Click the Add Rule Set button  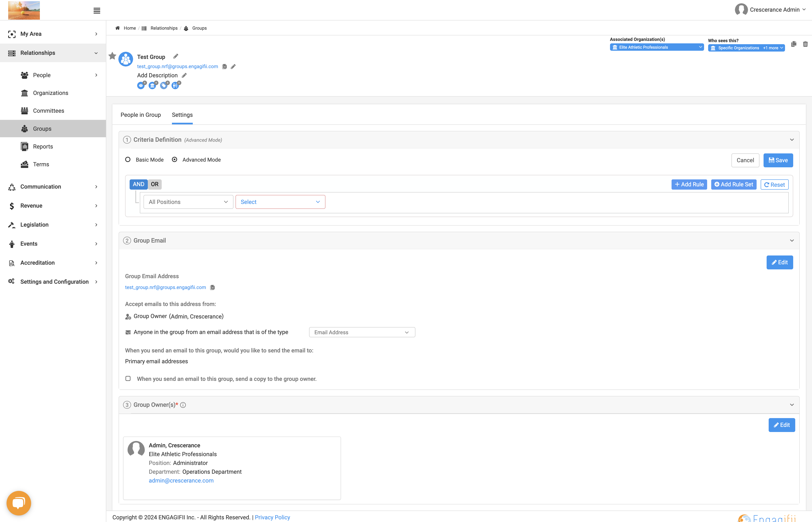(734, 184)
